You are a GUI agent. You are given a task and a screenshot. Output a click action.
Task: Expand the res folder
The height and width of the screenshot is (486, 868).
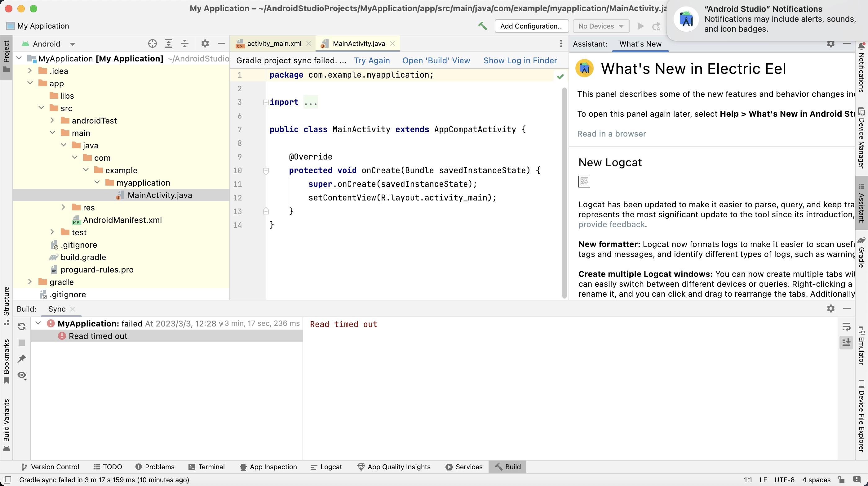[x=63, y=207]
